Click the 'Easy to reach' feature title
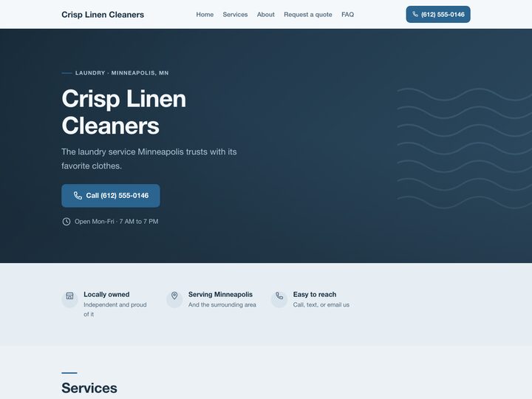Image resolution: width=532 pixels, height=399 pixels. click(315, 295)
